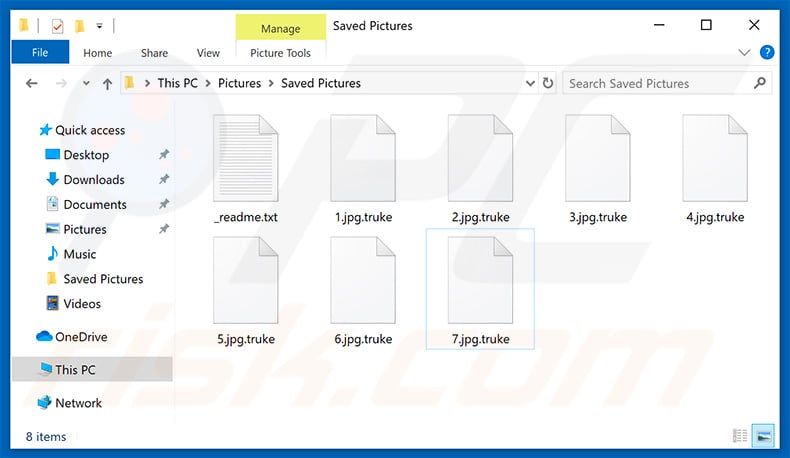Image resolution: width=790 pixels, height=458 pixels.
Task: Click the Manage contextual tab
Action: tap(281, 28)
